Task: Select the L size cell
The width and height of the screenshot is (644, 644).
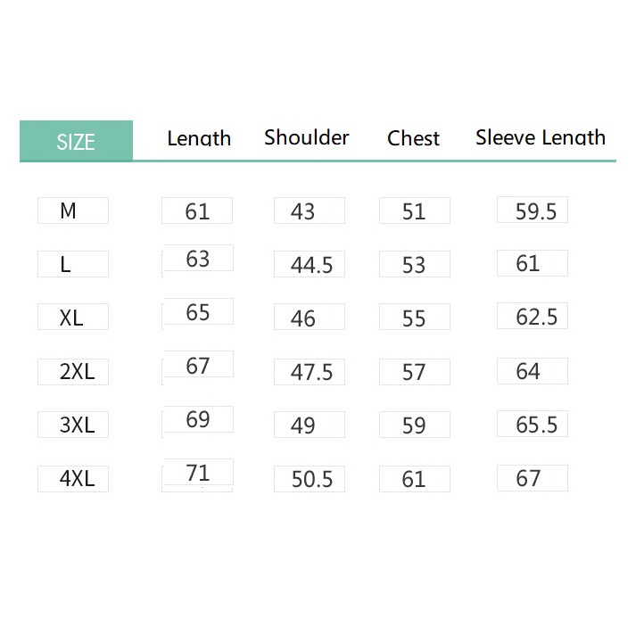Action: pyautogui.click(x=73, y=264)
